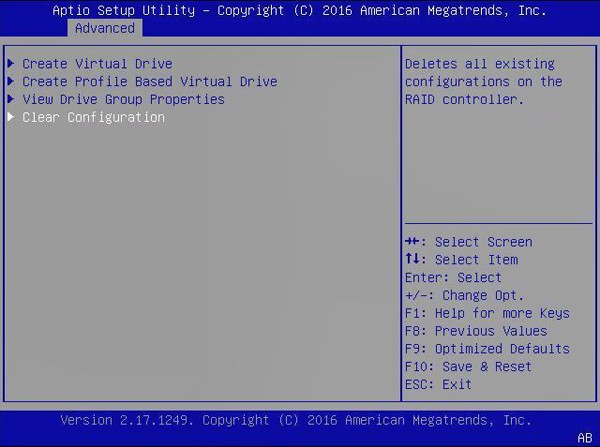This screenshot has width=600, height=447.
Task: Click the F10: Save & Reset hint
Action: [x=468, y=367]
